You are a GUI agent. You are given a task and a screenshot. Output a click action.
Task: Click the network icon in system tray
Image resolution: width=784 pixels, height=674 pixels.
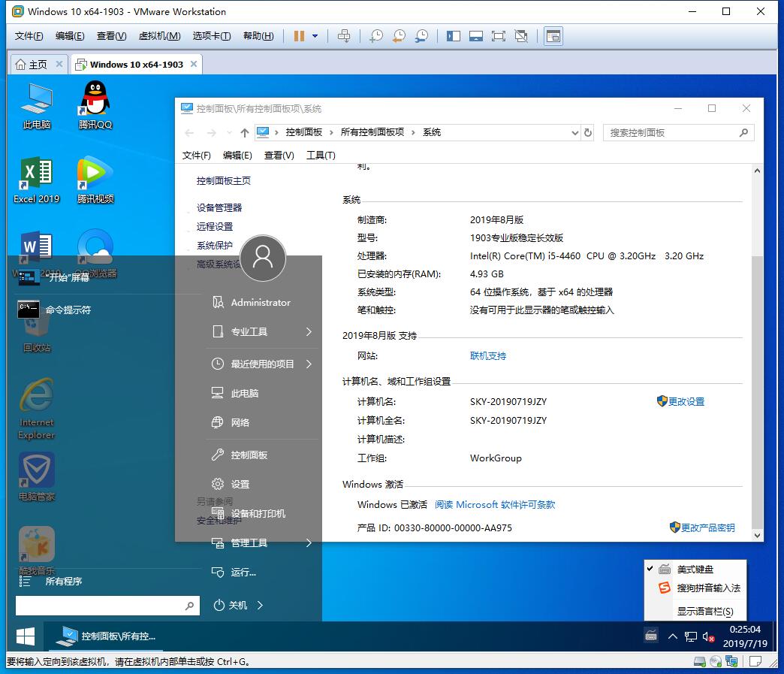coord(690,636)
